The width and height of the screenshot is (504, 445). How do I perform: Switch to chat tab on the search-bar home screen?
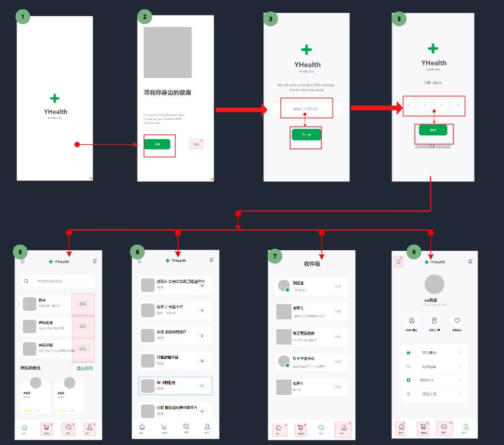pos(68,429)
